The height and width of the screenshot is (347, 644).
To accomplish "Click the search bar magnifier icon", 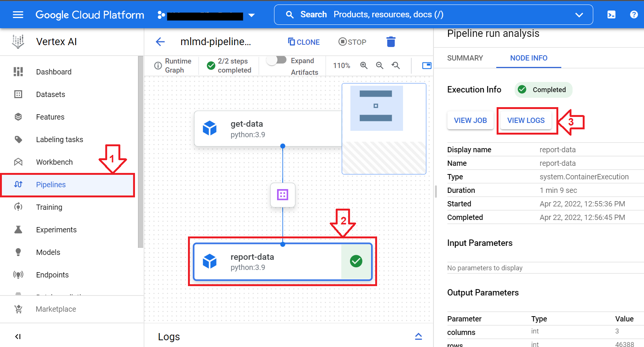I will point(290,15).
